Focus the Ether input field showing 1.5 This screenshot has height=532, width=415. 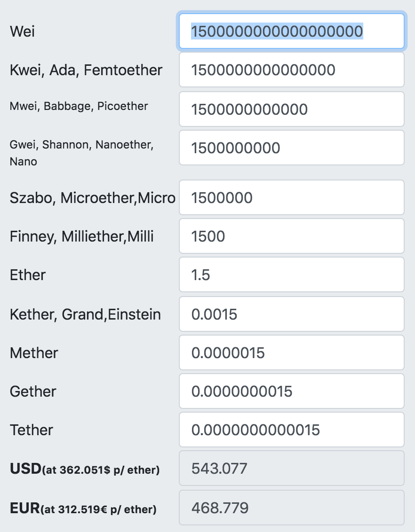tap(291, 275)
